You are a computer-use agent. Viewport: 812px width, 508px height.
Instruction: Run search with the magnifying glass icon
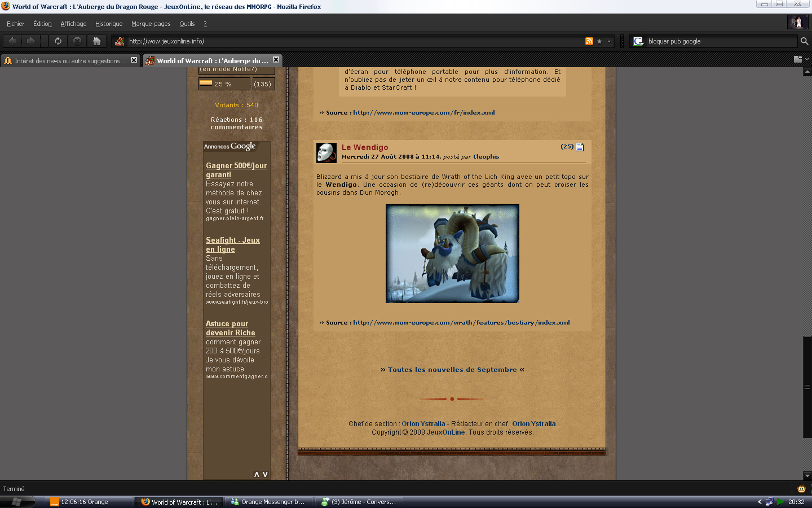pos(804,41)
